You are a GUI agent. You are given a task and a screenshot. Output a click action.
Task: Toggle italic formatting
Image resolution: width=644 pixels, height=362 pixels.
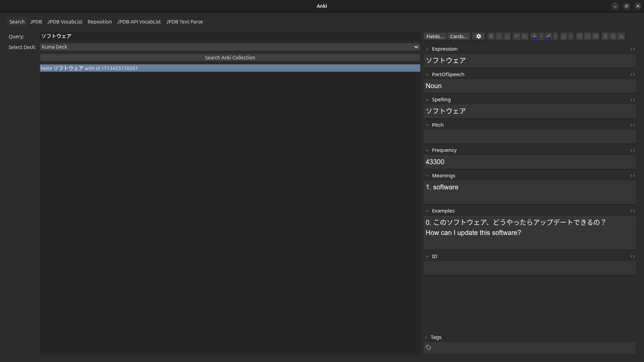tap(499, 36)
